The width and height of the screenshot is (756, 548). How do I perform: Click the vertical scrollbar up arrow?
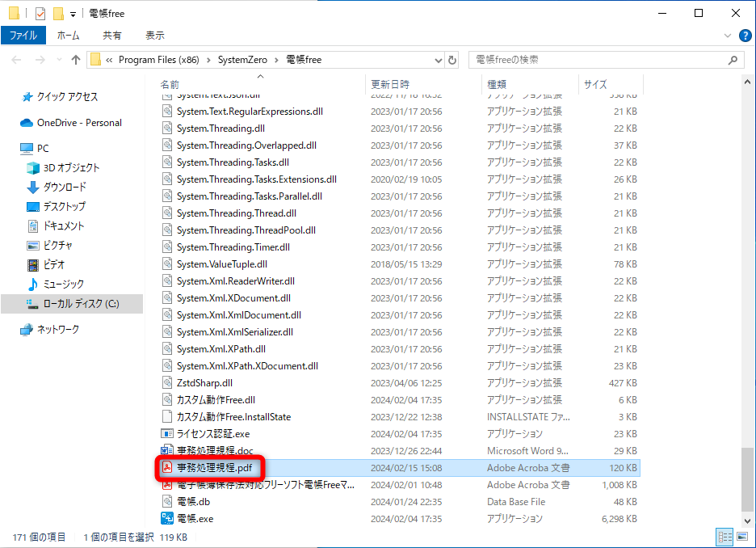point(747,82)
